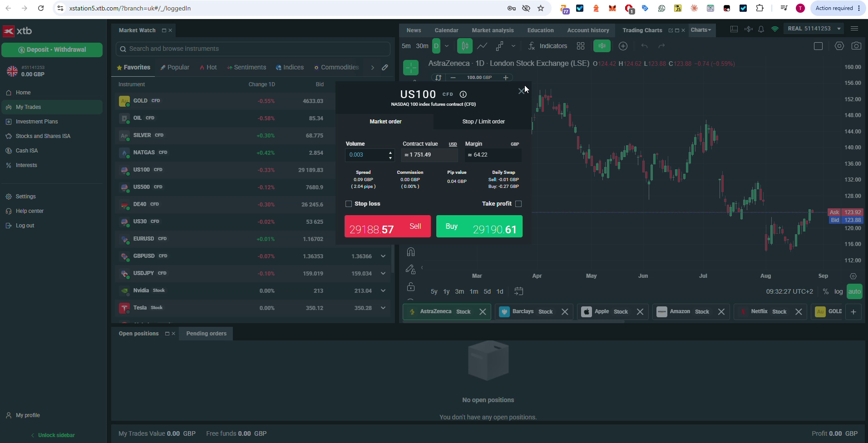
Task: Open chart settings hexagon icon
Action: pos(839,46)
